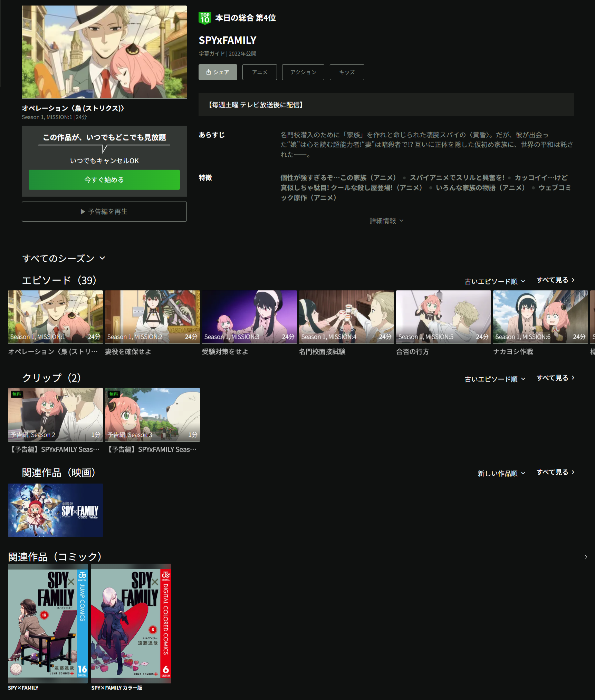Open the clips 古いエピソード順 sort dropdown
This screenshot has width=595, height=700.
tap(495, 379)
